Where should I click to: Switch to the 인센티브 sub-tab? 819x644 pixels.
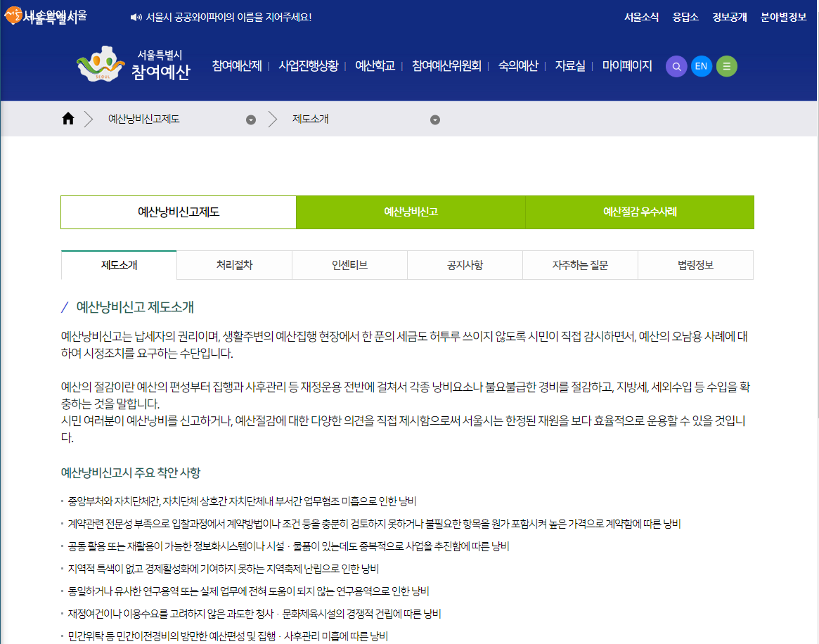tap(349, 265)
